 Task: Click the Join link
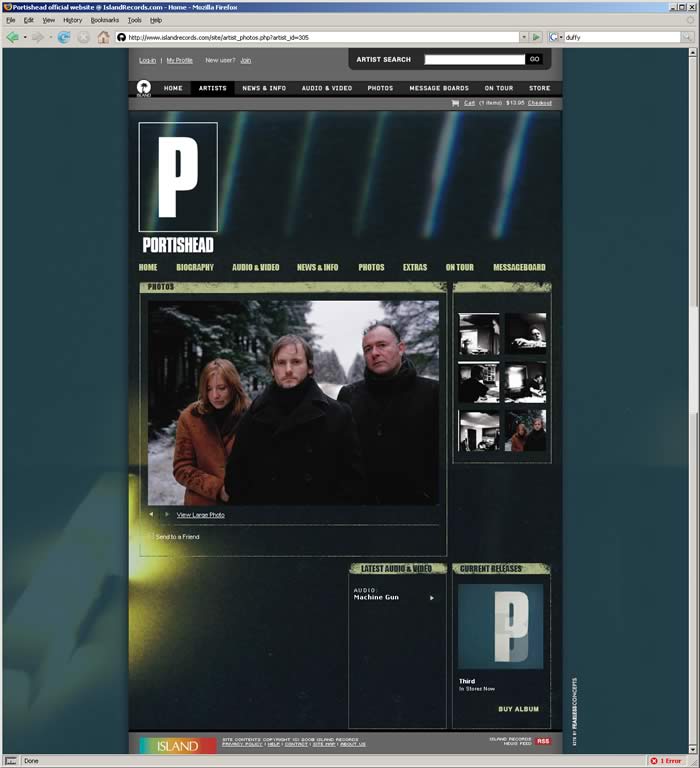(x=246, y=60)
